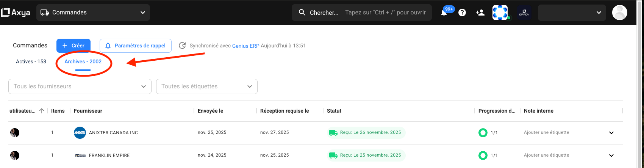This screenshot has height=168, width=644.
Task: Expand the ANIXTER CANADA INC row
Action: coord(611,133)
